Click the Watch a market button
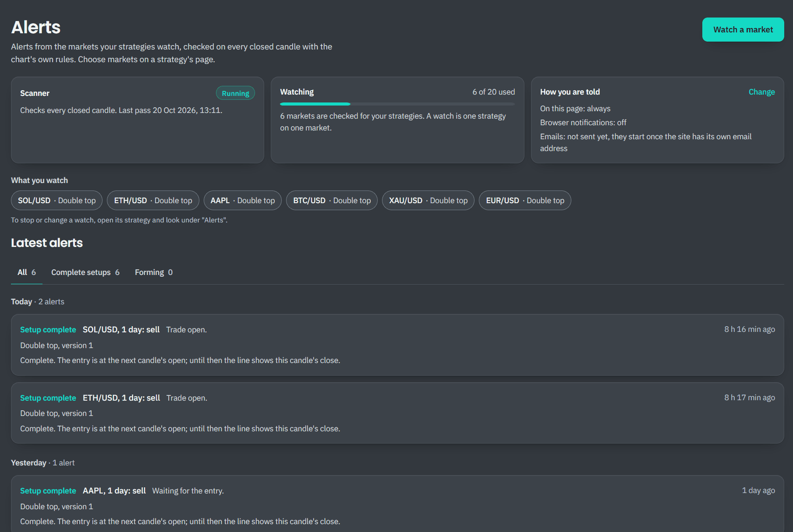The image size is (793, 532). tap(743, 30)
